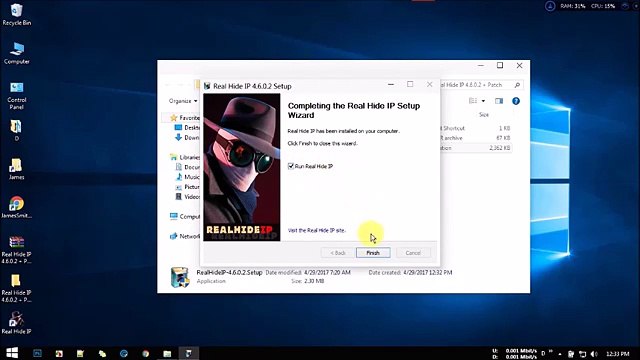Open the Explorer help icon

coord(516,101)
